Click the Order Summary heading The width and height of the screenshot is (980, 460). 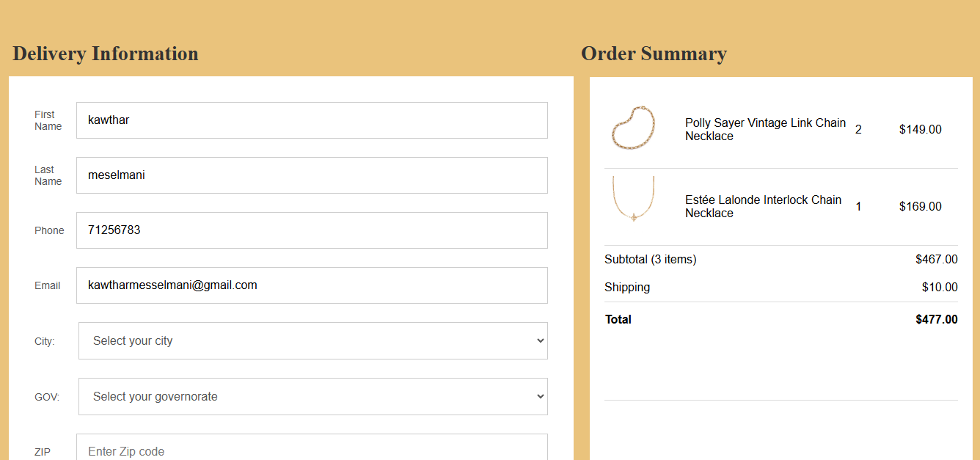654,54
